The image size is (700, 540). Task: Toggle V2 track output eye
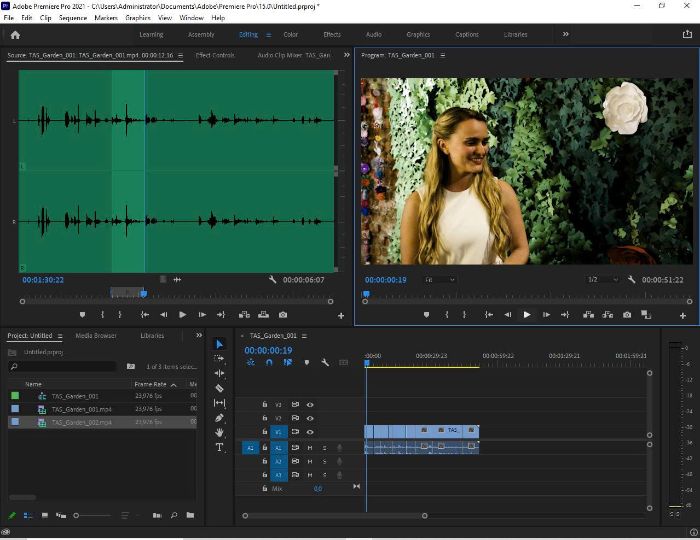tap(310, 418)
